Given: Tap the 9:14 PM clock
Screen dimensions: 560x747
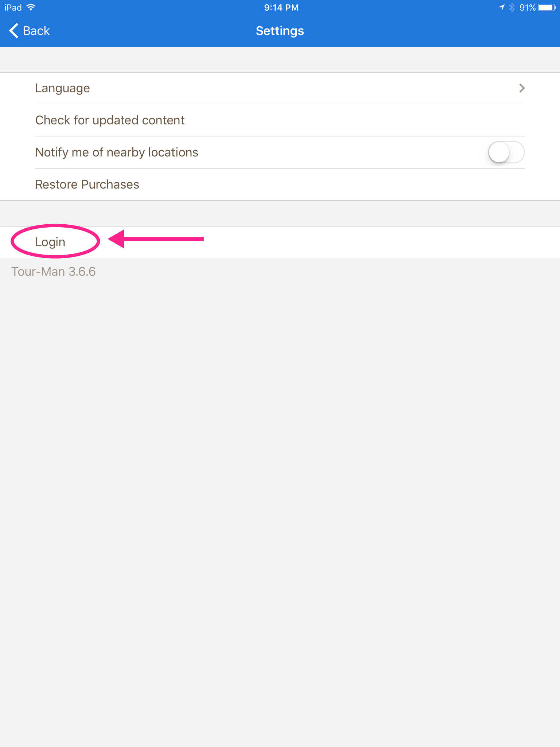Looking at the screenshot, I should [x=281, y=7].
